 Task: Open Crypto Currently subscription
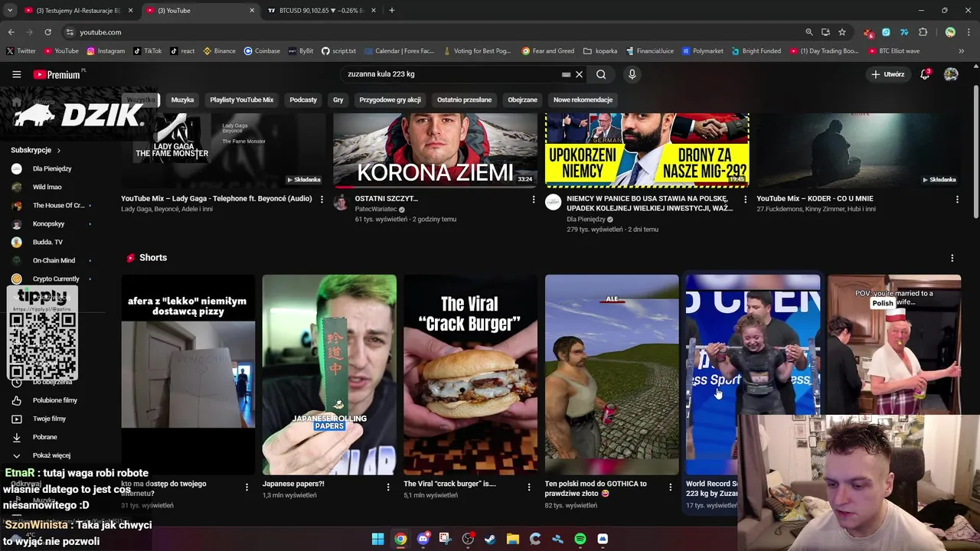(56, 279)
